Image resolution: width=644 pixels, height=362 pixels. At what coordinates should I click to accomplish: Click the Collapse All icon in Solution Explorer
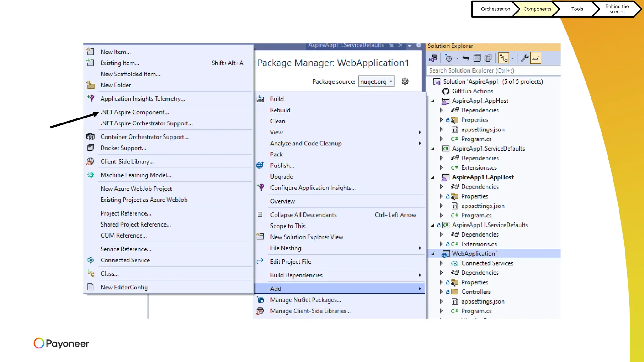pyautogui.click(x=477, y=58)
